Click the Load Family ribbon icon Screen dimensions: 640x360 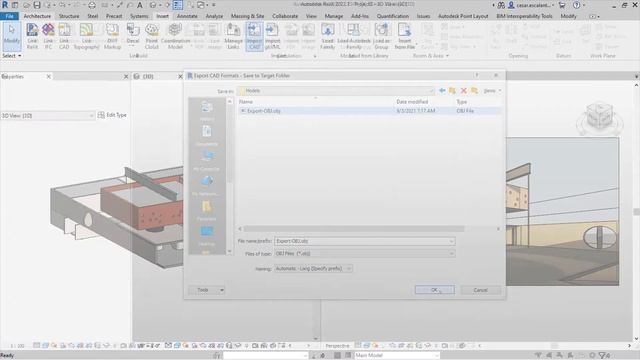[x=327, y=36]
